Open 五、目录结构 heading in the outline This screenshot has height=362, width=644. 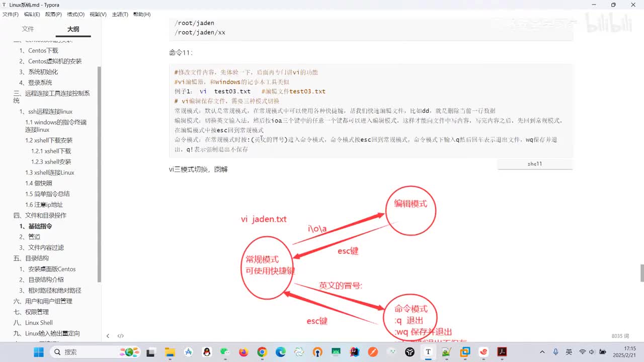click(31, 258)
